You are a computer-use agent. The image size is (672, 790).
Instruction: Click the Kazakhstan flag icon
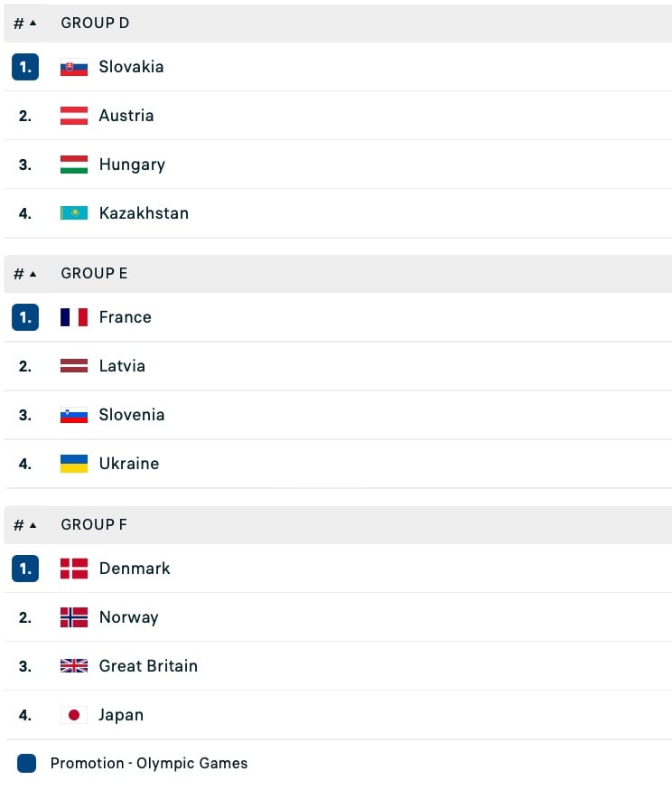point(74,213)
